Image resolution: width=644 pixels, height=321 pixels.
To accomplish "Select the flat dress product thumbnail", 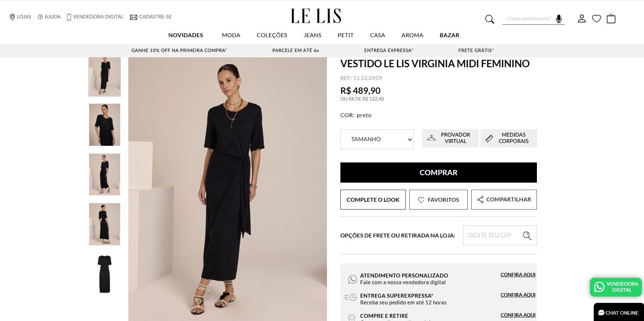I will pyautogui.click(x=105, y=274).
